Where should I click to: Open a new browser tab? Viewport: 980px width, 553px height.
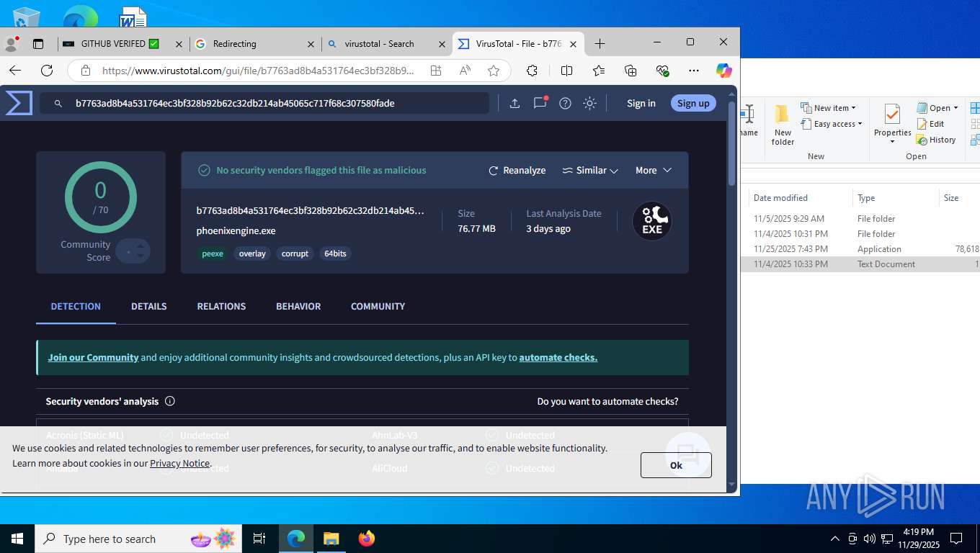[600, 44]
